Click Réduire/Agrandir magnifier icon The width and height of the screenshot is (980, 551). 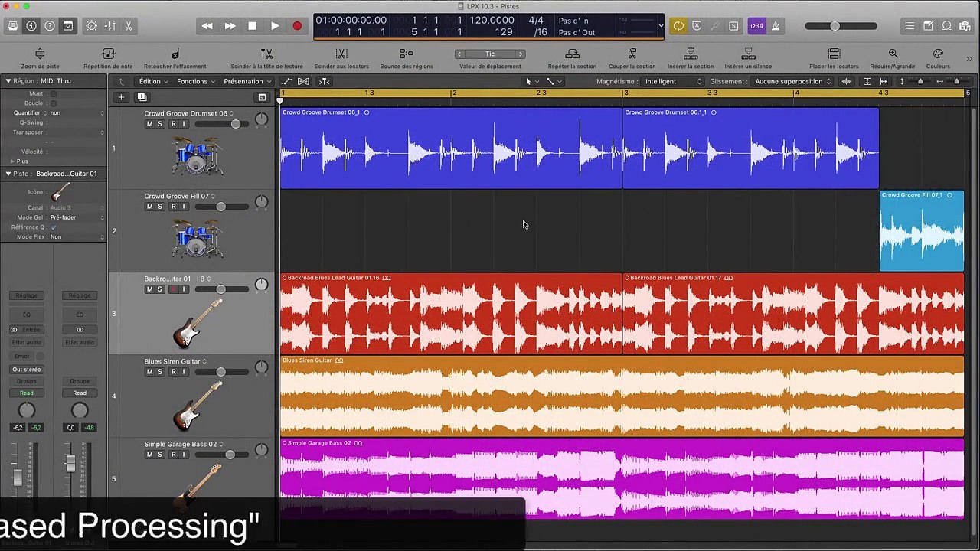coord(893,54)
